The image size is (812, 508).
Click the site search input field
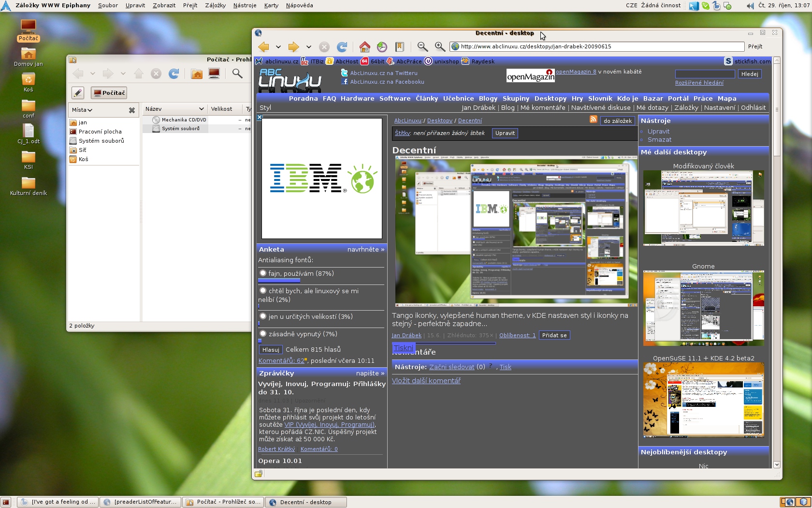(705, 74)
